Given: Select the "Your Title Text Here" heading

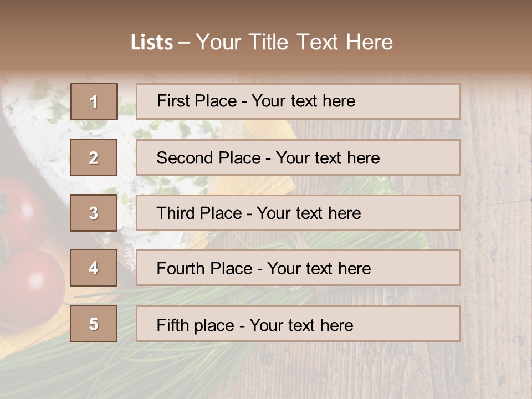Looking at the screenshot, I should [294, 42].
